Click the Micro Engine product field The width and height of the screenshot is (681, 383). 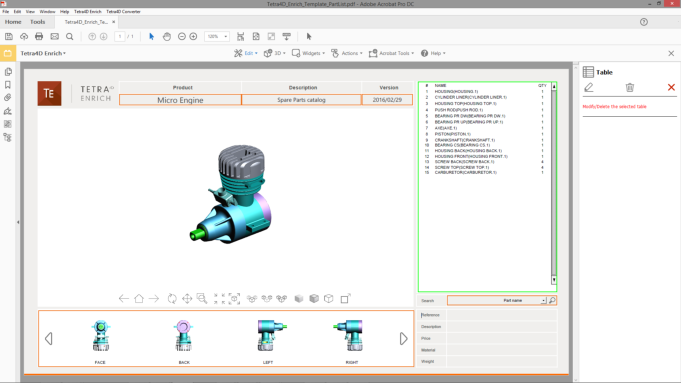click(x=180, y=100)
